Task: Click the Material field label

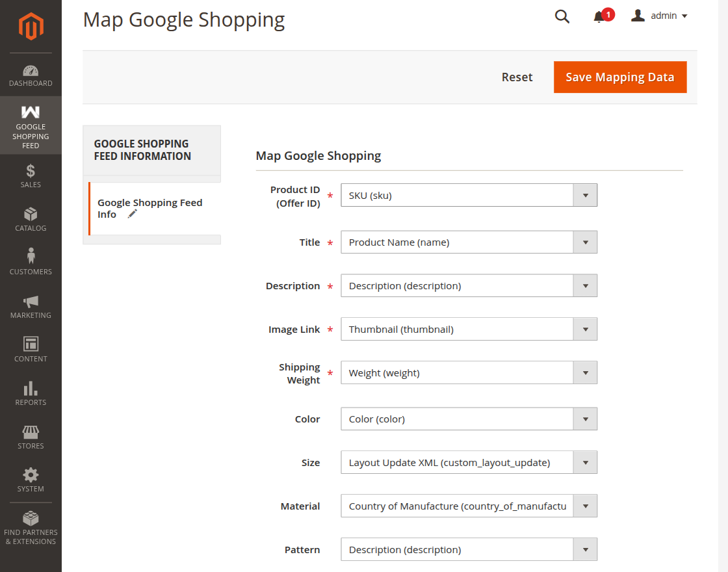Action: 300,506
